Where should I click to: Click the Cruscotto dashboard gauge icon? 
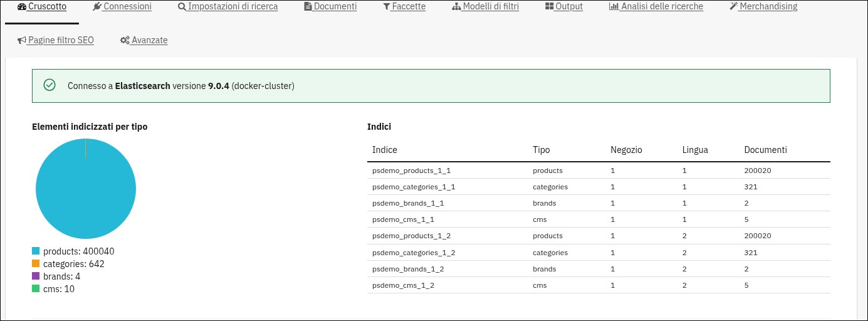(22, 7)
